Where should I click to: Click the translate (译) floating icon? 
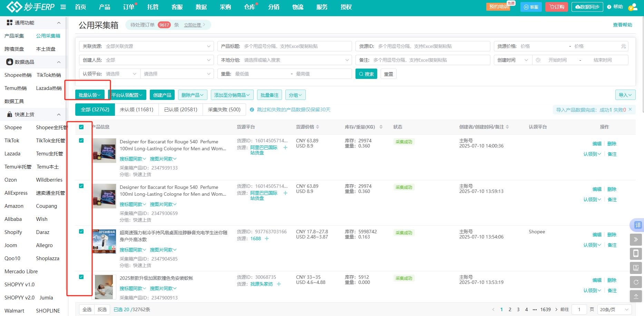637,225
